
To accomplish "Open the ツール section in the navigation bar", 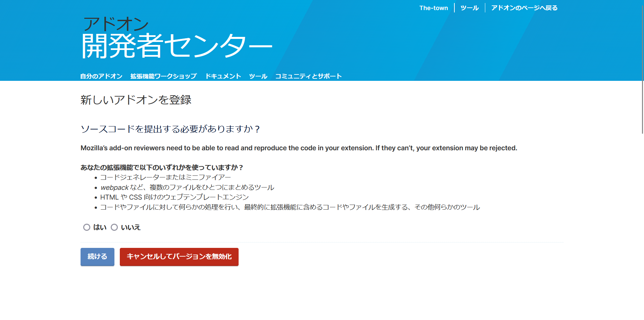I will coord(258,76).
